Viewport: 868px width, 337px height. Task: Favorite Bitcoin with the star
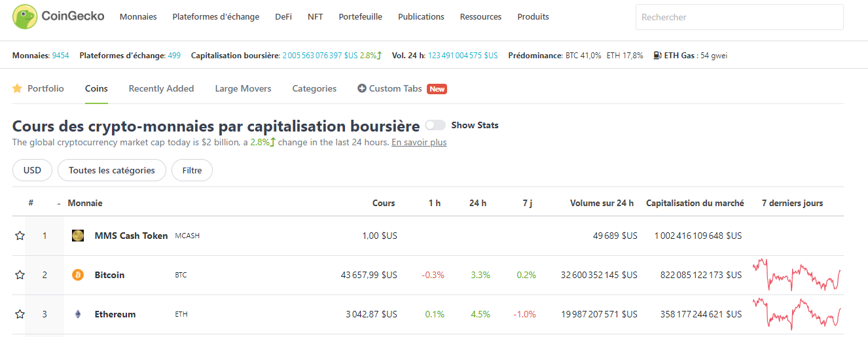click(x=20, y=275)
